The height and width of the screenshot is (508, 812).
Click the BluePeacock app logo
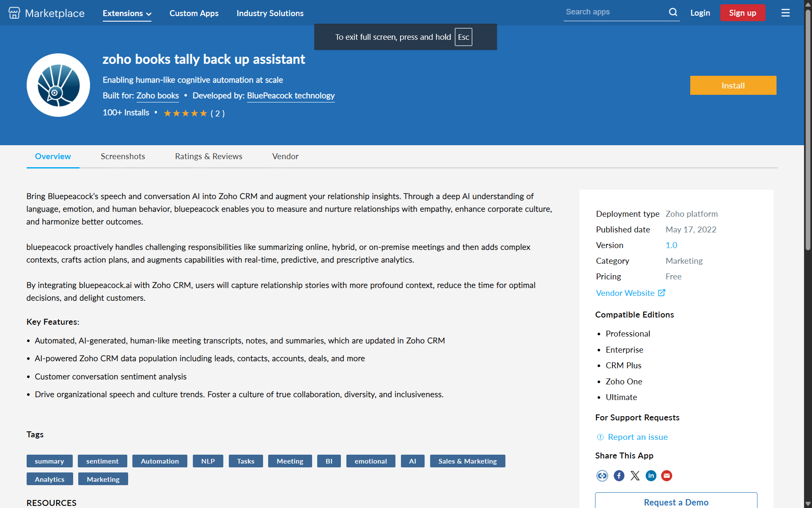coord(58,85)
